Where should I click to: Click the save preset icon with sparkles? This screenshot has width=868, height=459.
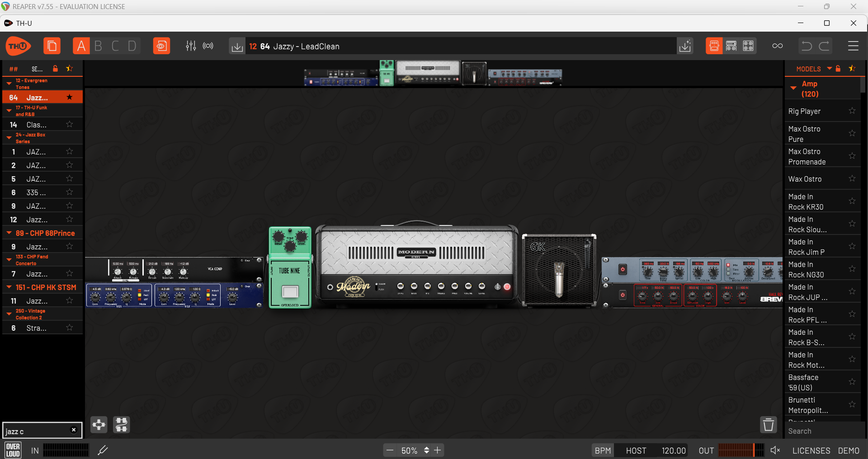coord(685,46)
